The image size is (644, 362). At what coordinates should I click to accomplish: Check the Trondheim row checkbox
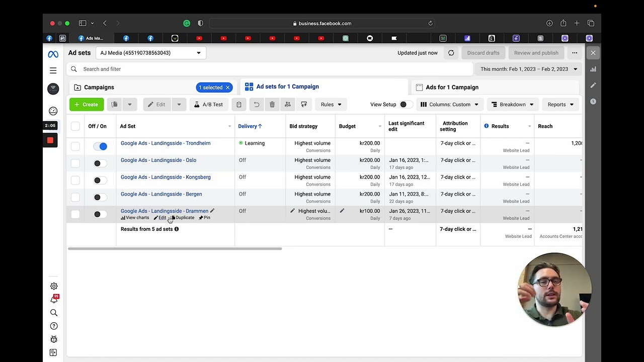click(x=75, y=146)
